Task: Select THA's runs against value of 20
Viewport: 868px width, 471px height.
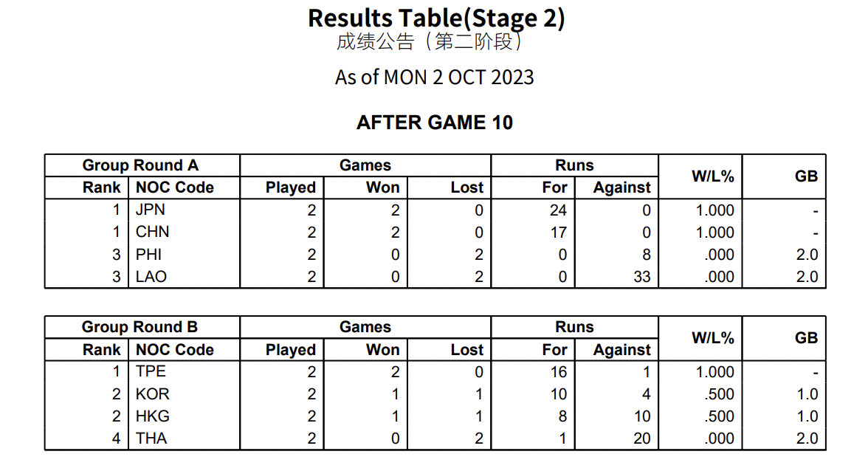Action: [x=641, y=439]
